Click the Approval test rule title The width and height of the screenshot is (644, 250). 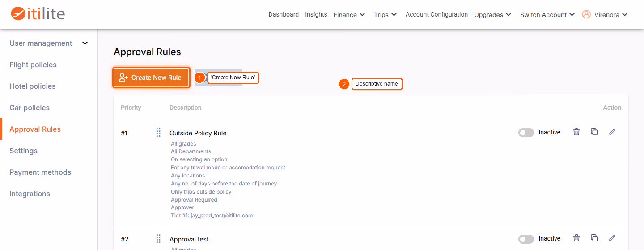[x=189, y=239]
